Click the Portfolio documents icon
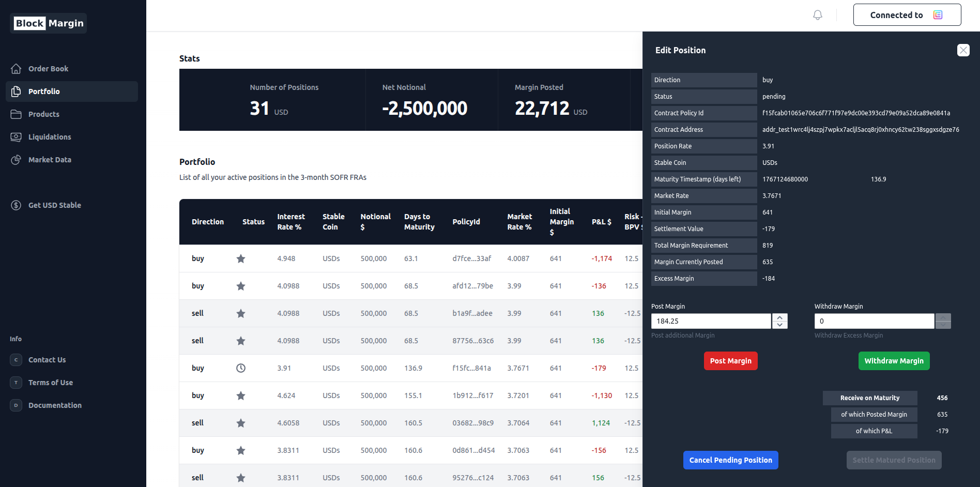The image size is (980, 487). pyautogui.click(x=16, y=92)
